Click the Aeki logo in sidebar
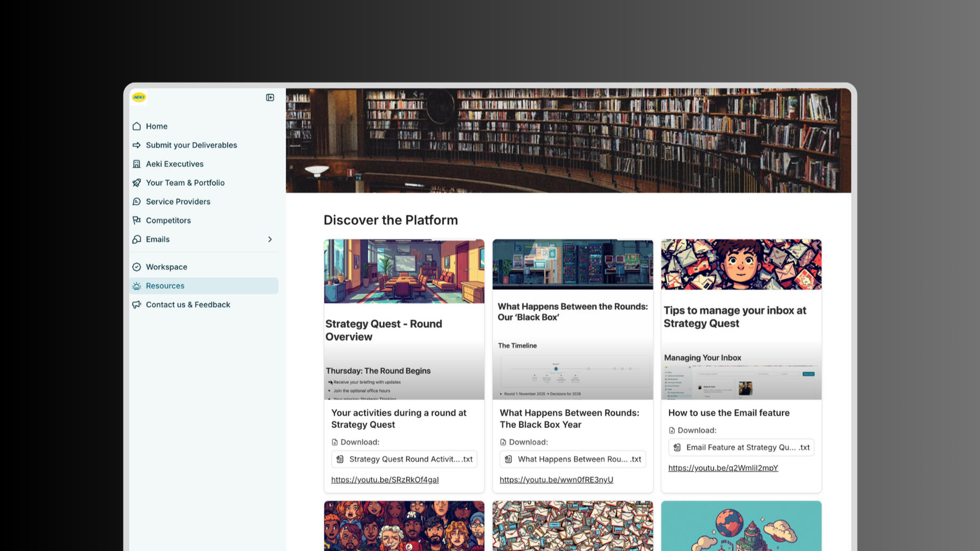 tap(139, 97)
